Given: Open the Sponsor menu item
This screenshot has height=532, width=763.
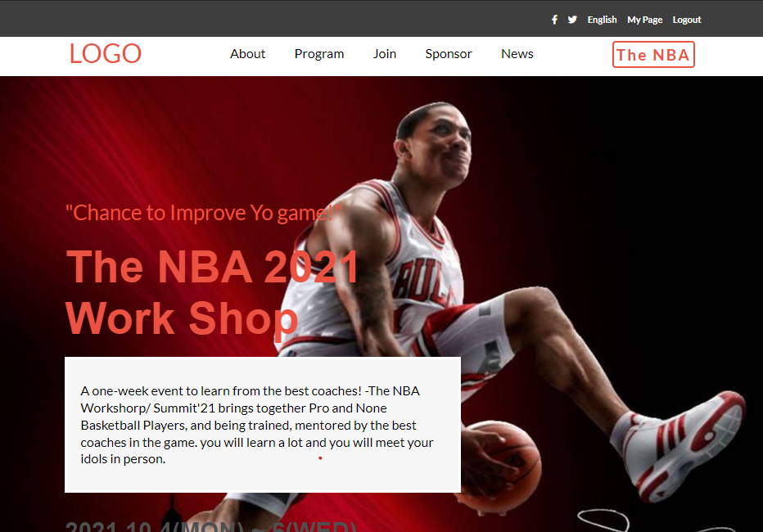Looking at the screenshot, I should tap(449, 54).
